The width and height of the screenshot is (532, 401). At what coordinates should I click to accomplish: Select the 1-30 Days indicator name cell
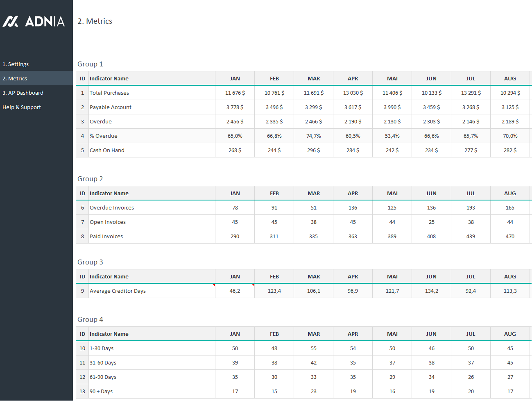102,349
